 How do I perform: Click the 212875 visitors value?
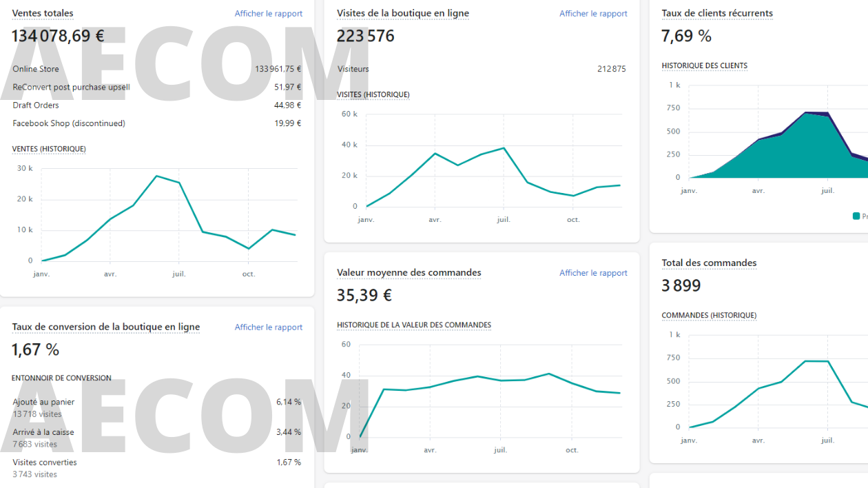coord(612,69)
